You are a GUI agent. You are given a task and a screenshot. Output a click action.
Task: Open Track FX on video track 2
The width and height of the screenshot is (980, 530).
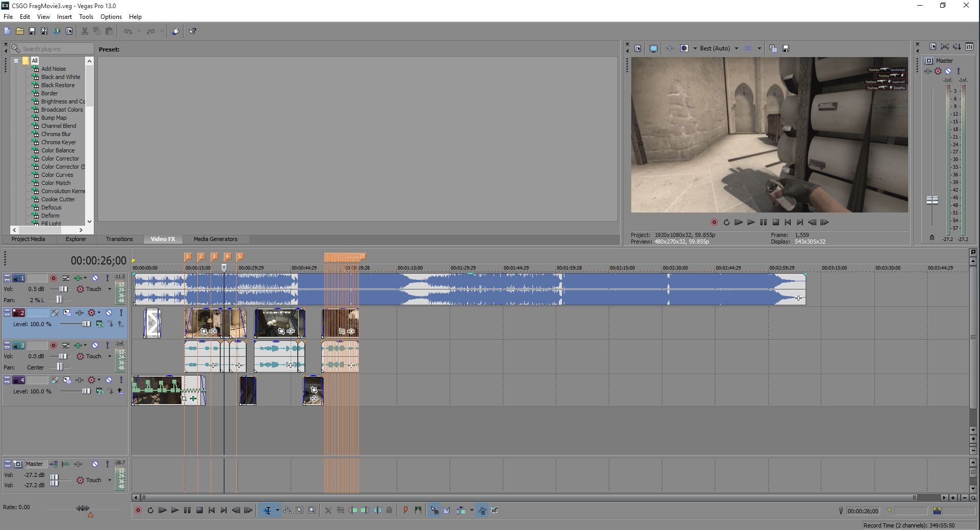[x=80, y=313]
